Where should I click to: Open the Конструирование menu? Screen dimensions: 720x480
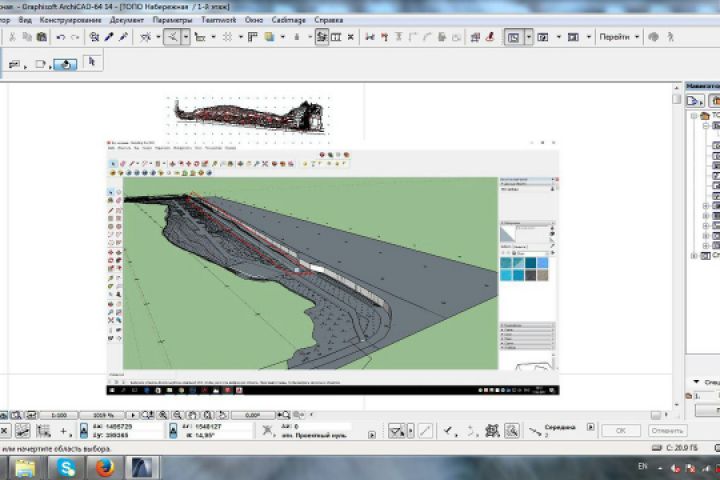pos(70,19)
